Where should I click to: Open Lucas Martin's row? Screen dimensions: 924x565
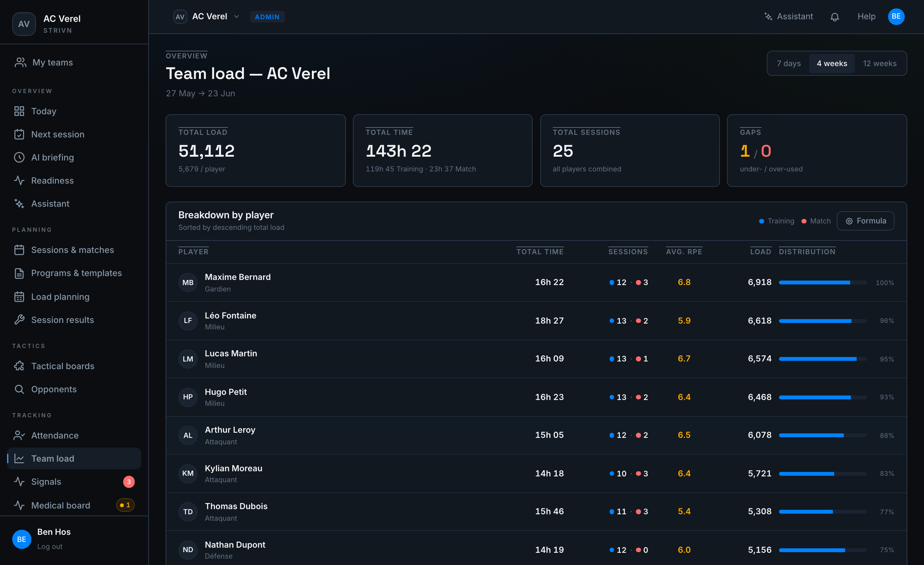point(536,359)
